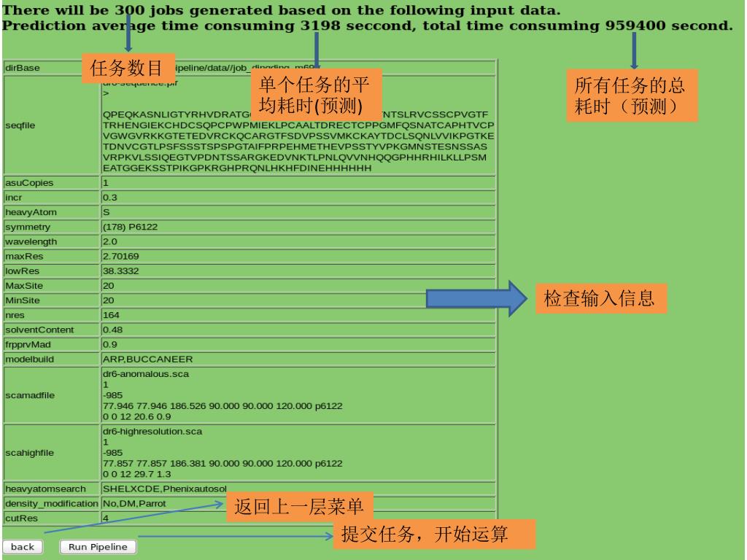
Task: Click the heavyatomsearch row label
Action: [x=46, y=489]
